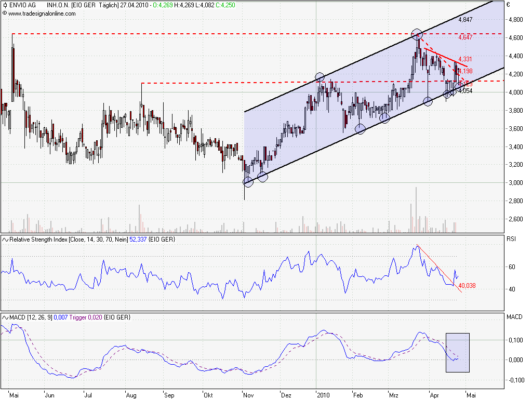The image size is (532, 399).
Task: Click the ENVIO AG instrument title
Action: point(22,5)
